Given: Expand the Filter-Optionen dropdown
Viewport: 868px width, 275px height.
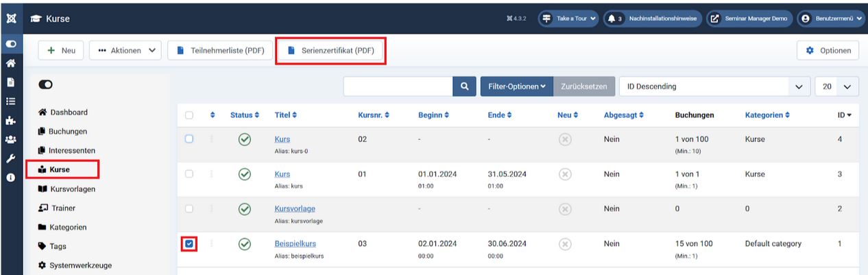Looking at the screenshot, I should (x=516, y=86).
